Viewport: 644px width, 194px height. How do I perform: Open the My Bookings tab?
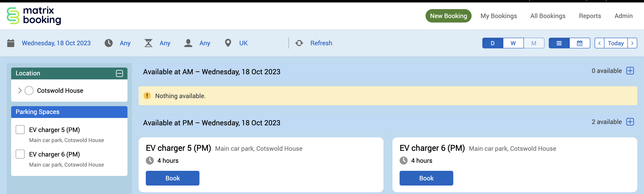[x=498, y=16]
